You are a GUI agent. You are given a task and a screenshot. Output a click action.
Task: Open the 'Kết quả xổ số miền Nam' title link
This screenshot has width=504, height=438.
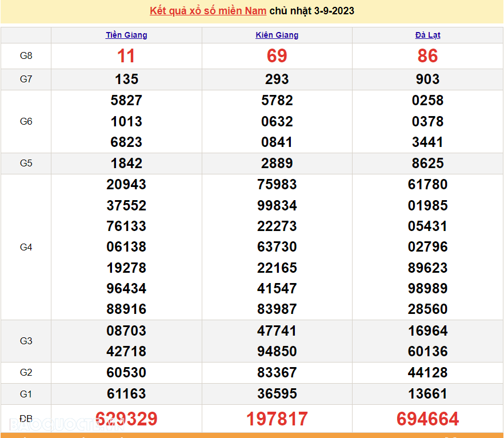pos(208,11)
